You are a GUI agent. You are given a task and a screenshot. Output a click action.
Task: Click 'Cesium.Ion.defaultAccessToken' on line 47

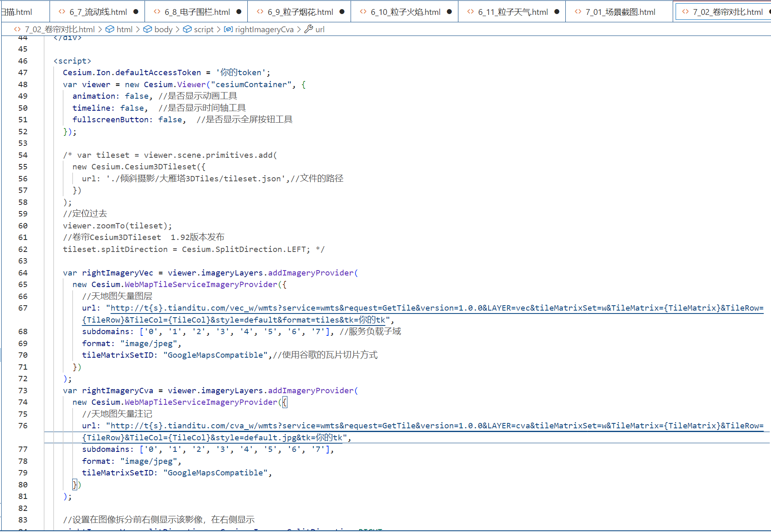(x=132, y=73)
